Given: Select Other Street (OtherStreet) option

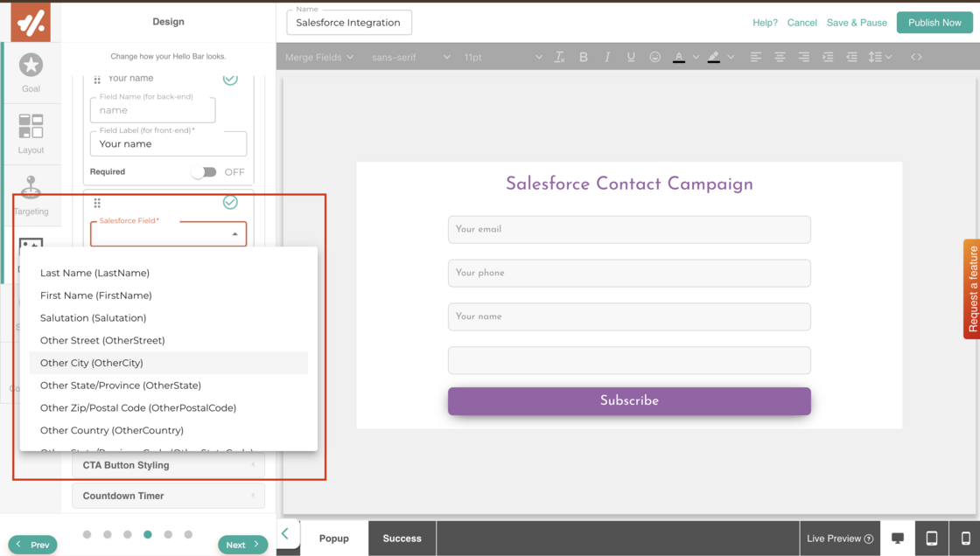Looking at the screenshot, I should 169,340.
